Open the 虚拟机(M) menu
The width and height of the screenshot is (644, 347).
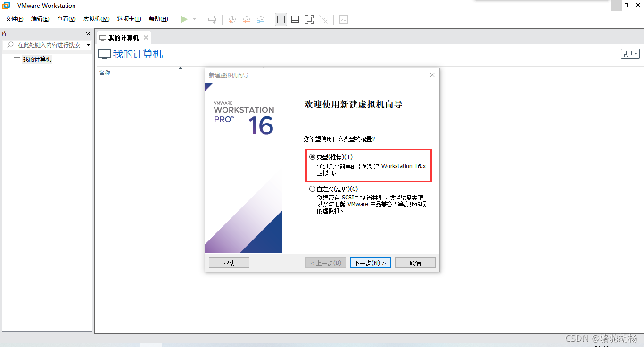[x=96, y=19]
